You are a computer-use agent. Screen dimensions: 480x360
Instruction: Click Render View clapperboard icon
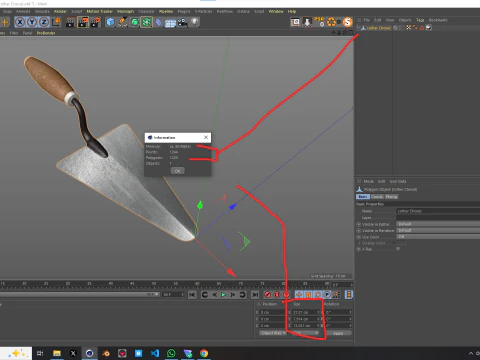(71, 22)
